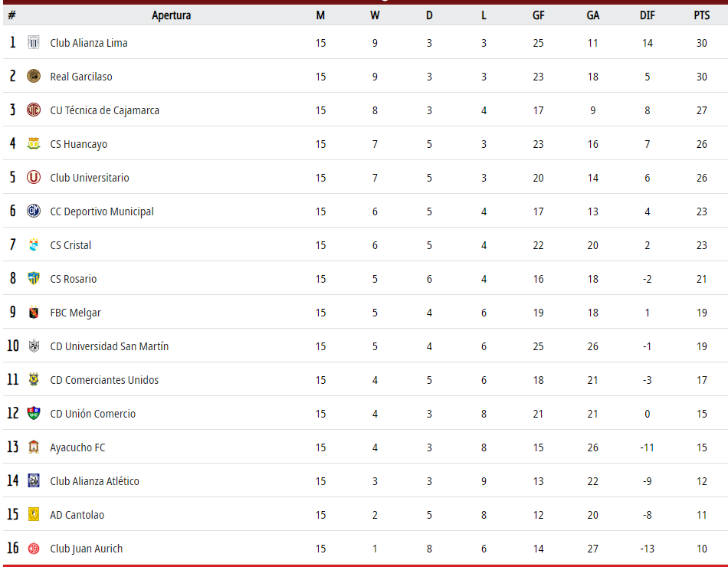Open the CD Comerciantes Unidos team link

[104, 380]
